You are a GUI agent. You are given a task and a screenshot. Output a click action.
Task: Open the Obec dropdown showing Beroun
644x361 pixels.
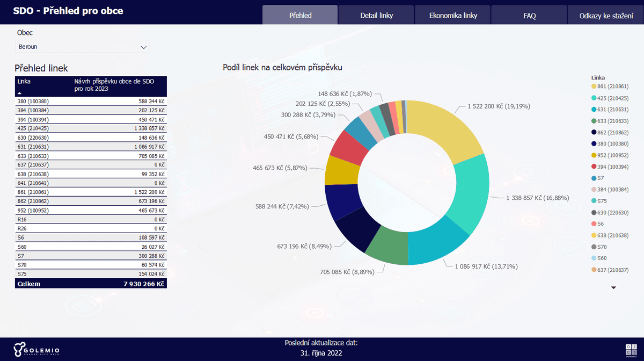tap(80, 47)
